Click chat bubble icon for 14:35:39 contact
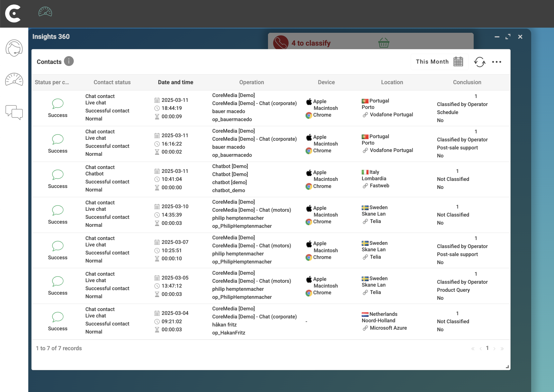 coord(58,210)
